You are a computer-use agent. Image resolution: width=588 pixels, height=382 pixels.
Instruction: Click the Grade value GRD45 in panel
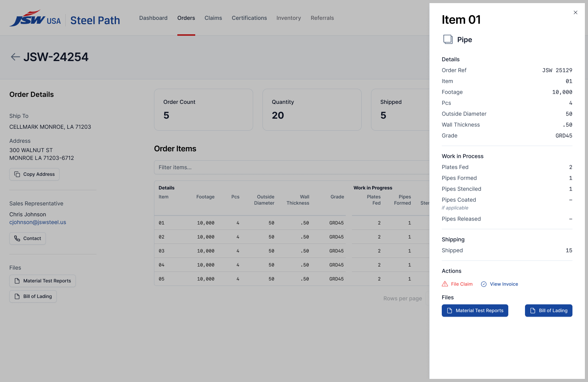[x=564, y=136]
